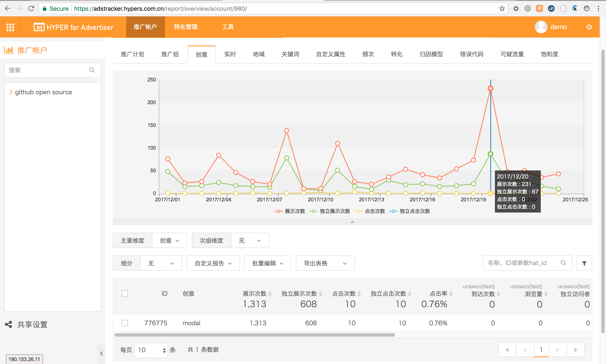Click the table horizontal scrollbar

tap(254, 335)
